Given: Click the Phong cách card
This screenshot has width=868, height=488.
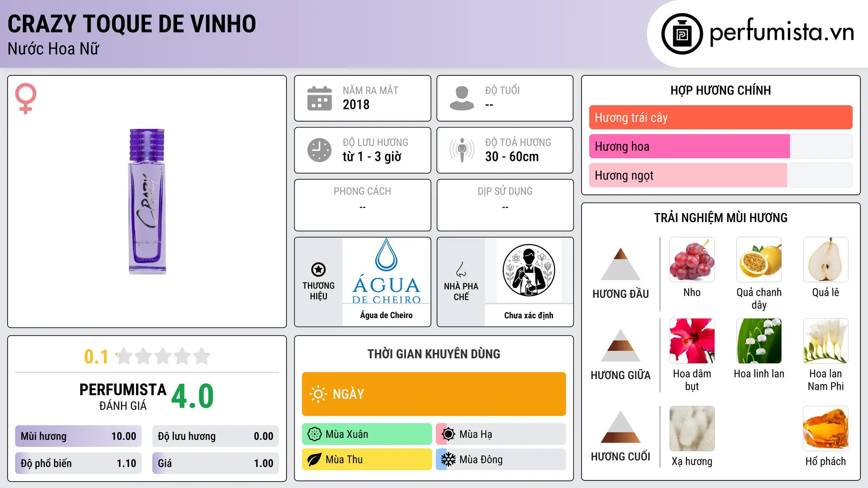Looking at the screenshot, I should pos(362,205).
